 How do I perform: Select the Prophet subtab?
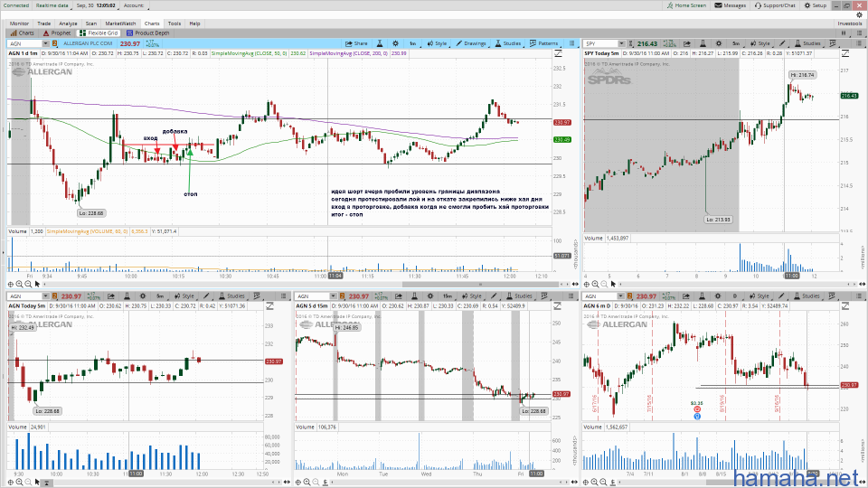[x=57, y=33]
